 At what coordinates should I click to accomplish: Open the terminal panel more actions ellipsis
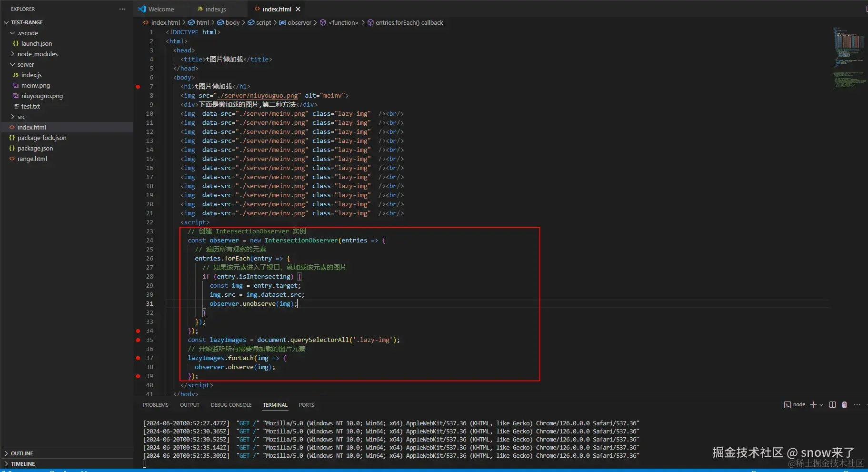[x=857, y=405]
